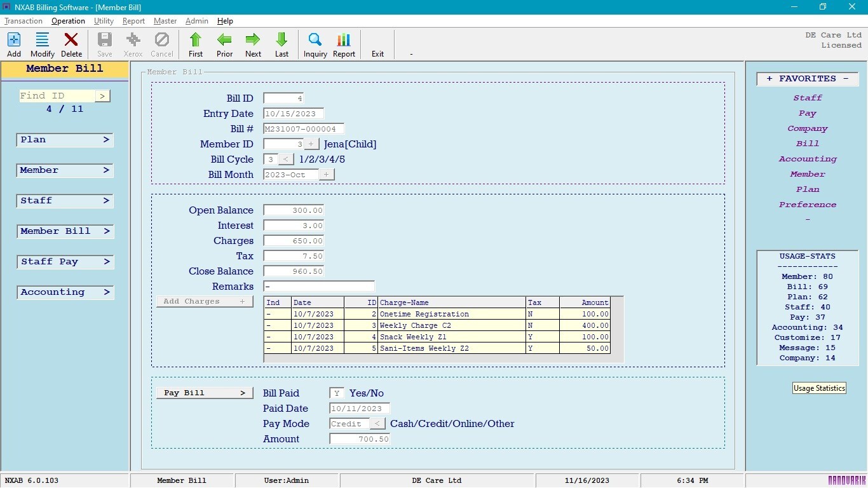Click the Add toolbar icon

coord(14,45)
